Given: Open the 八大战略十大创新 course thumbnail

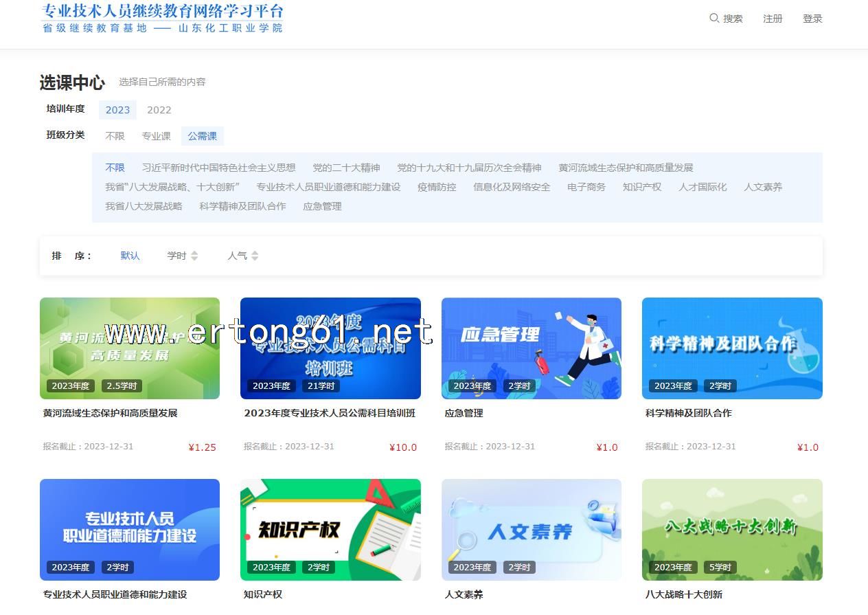Looking at the screenshot, I should coord(731,529).
